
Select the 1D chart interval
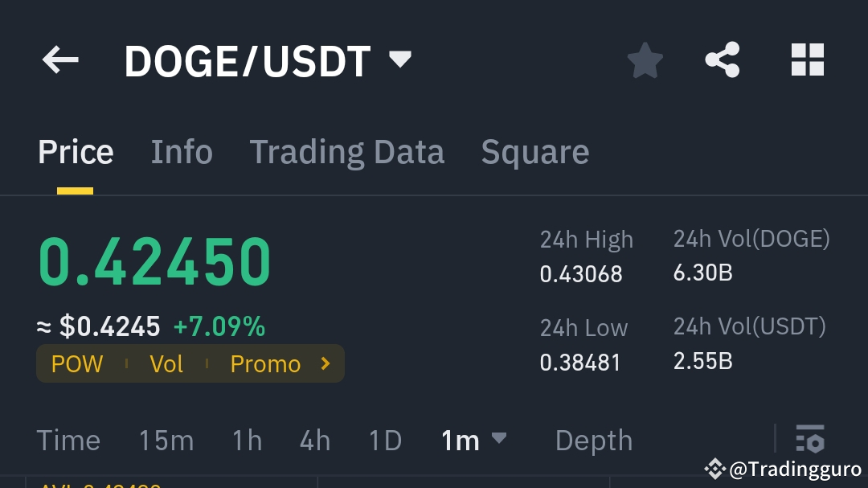(x=384, y=440)
